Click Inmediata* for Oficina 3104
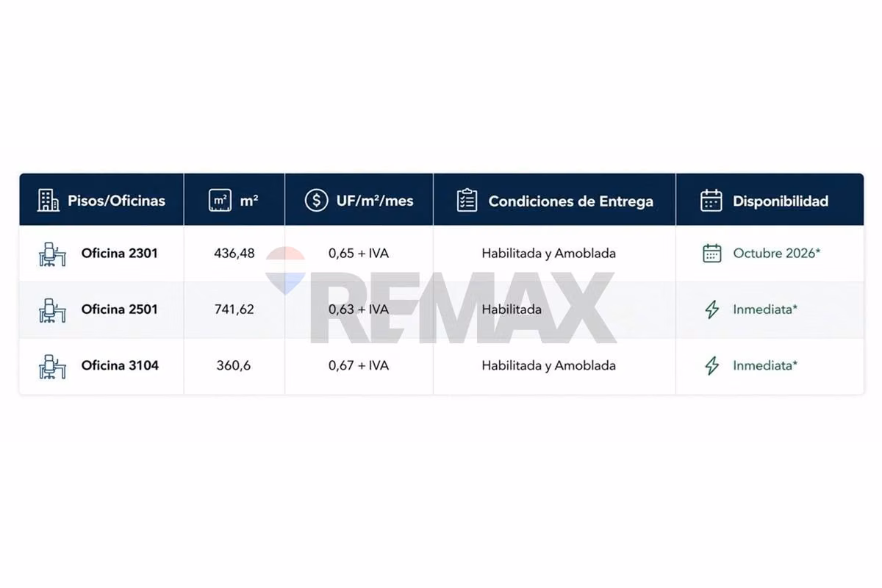 tap(765, 365)
